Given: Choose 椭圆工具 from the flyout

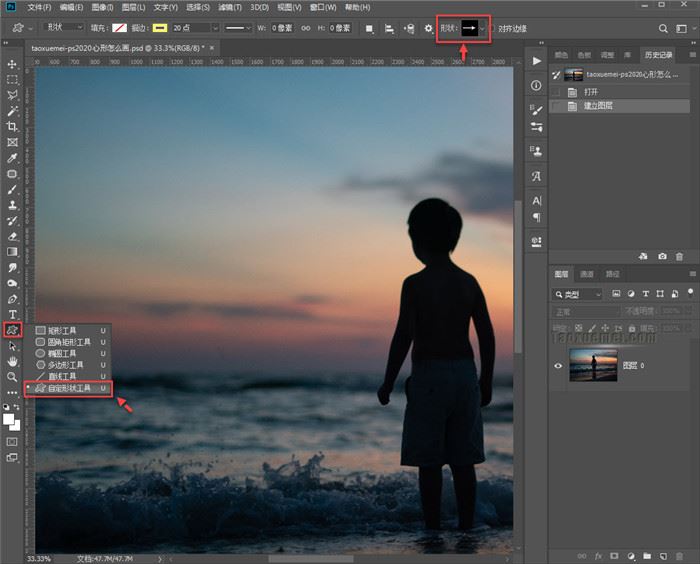Looking at the screenshot, I should pyautogui.click(x=68, y=354).
